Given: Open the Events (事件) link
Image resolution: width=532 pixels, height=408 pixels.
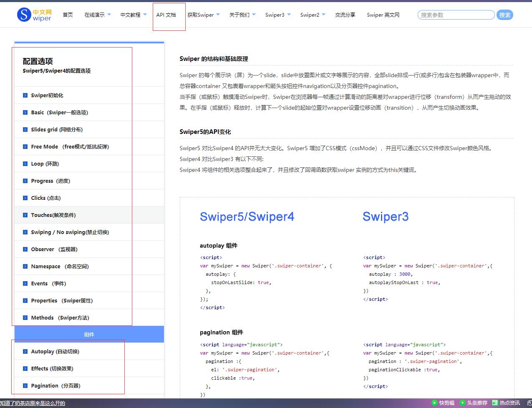Looking at the screenshot, I should pos(48,284).
